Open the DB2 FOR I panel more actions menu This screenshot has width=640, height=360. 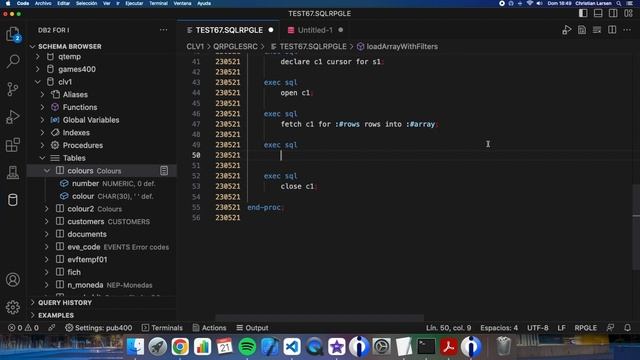pos(163,30)
